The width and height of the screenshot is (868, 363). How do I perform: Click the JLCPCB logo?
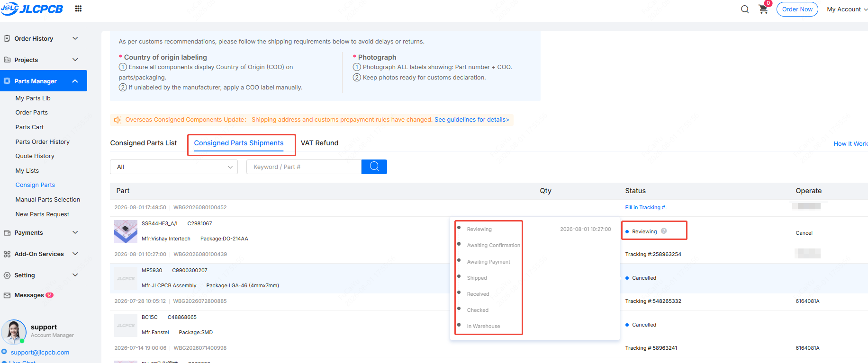coord(32,9)
